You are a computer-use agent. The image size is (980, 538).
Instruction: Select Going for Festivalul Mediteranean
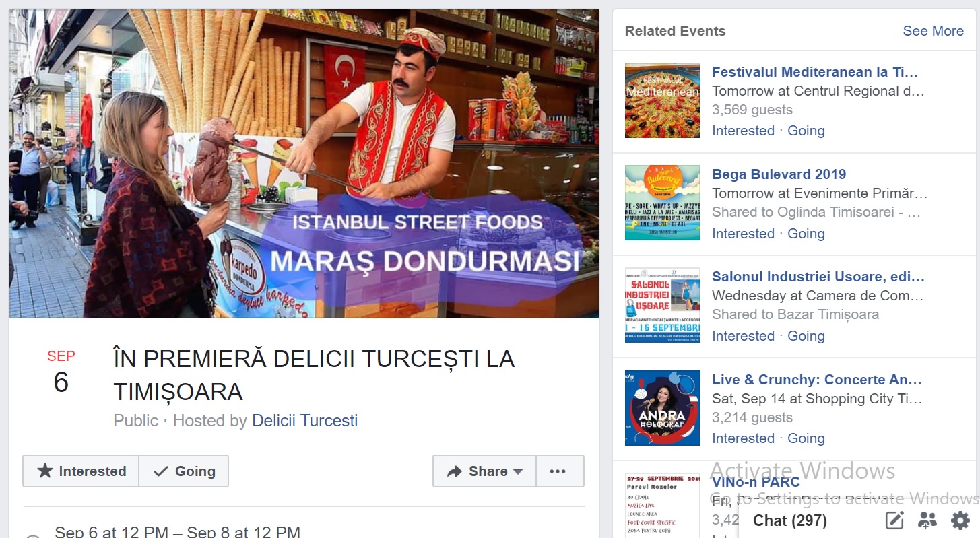(x=806, y=131)
